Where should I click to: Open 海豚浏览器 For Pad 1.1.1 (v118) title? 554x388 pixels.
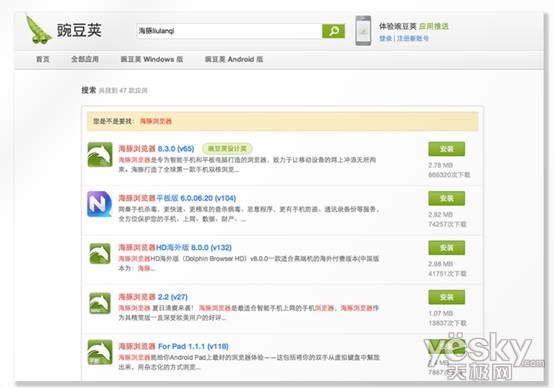(x=173, y=346)
